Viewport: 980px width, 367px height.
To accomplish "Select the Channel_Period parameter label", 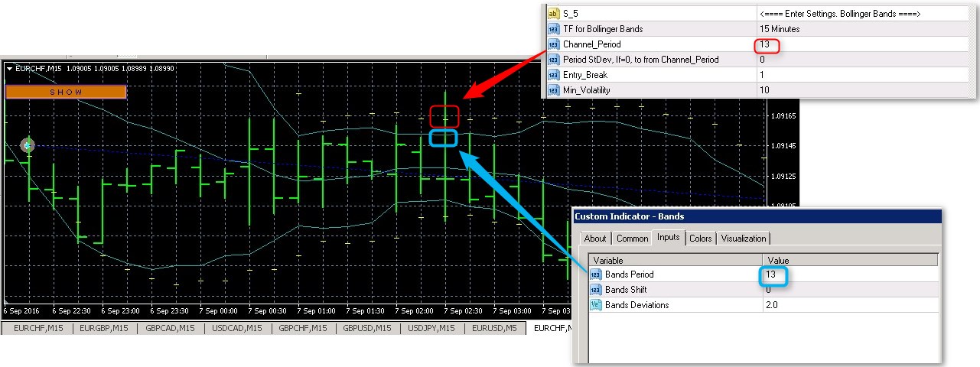I will coord(591,44).
